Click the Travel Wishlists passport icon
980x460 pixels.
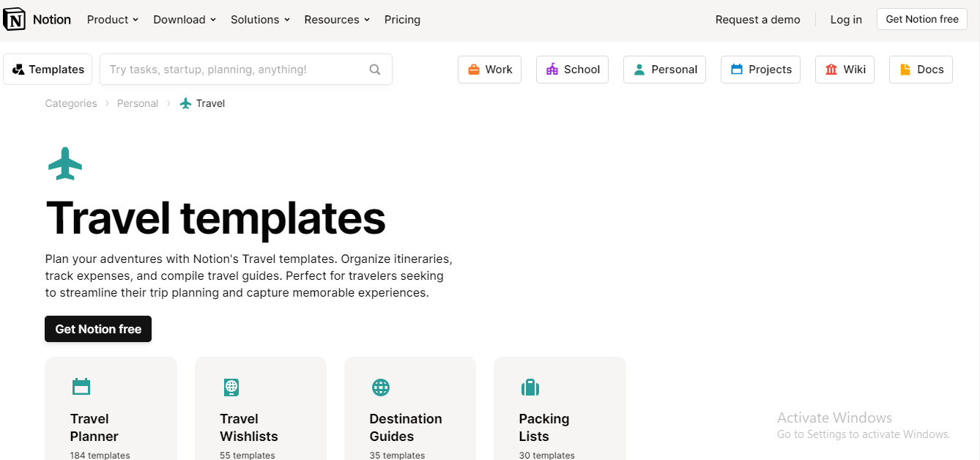coord(231,387)
